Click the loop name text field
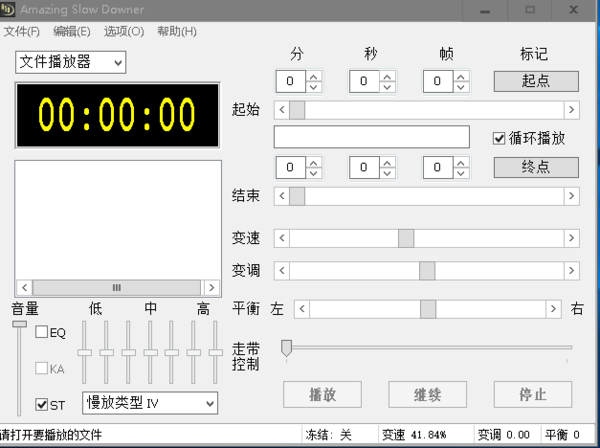600x448 pixels. [x=372, y=137]
